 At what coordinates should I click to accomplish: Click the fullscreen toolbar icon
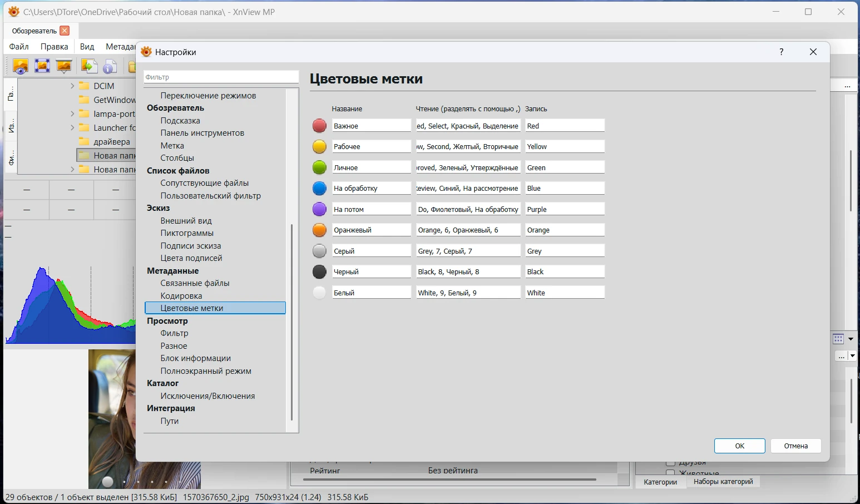(42, 66)
